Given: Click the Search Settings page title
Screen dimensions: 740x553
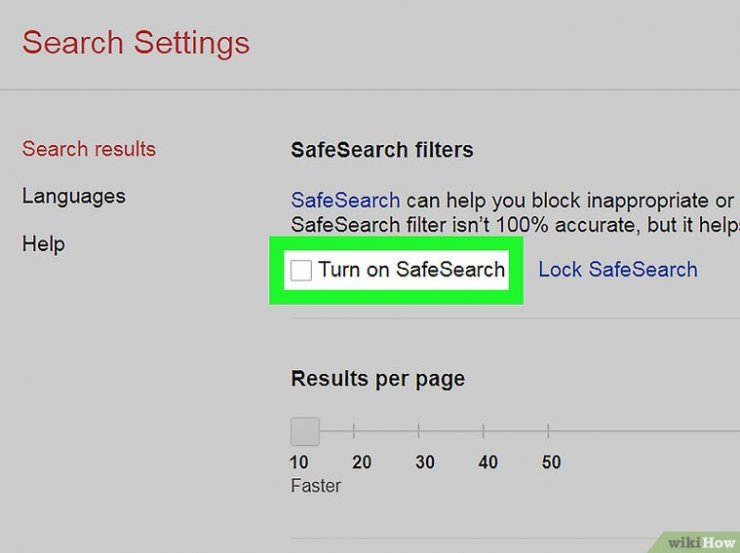Looking at the screenshot, I should tap(136, 43).
